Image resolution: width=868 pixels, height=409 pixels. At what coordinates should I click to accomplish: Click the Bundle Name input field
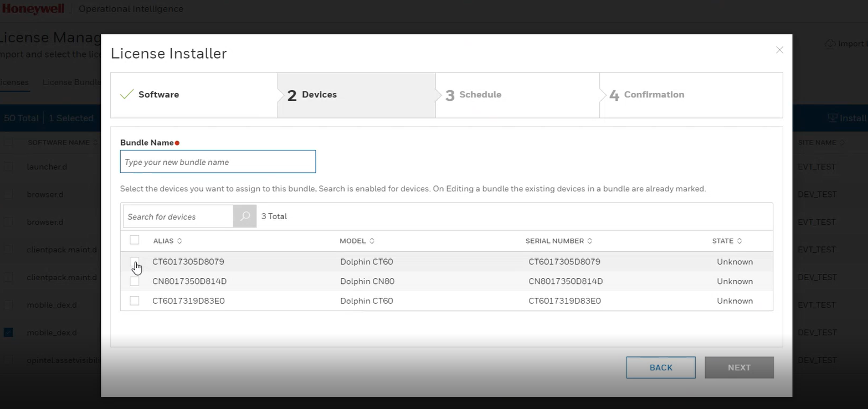pyautogui.click(x=217, y=161)
